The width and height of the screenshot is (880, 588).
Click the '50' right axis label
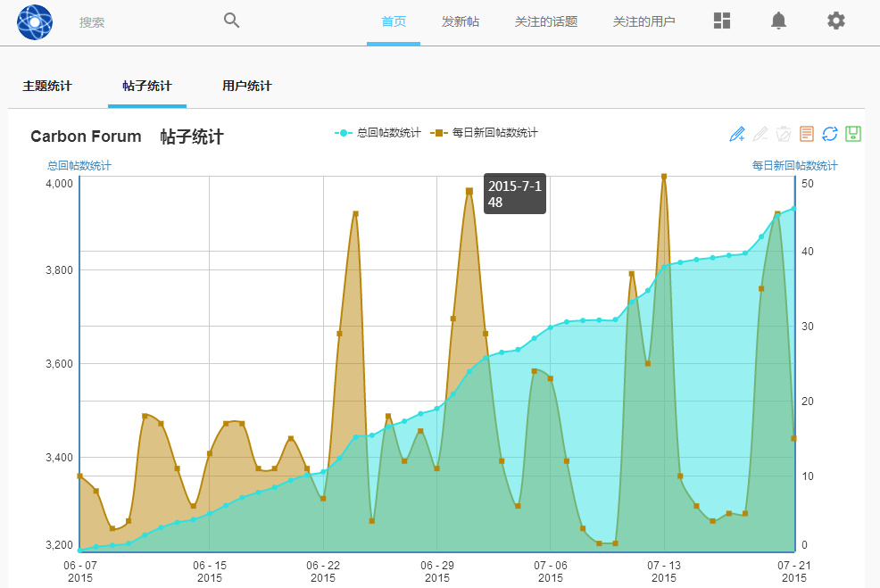(x=808, y=184)
